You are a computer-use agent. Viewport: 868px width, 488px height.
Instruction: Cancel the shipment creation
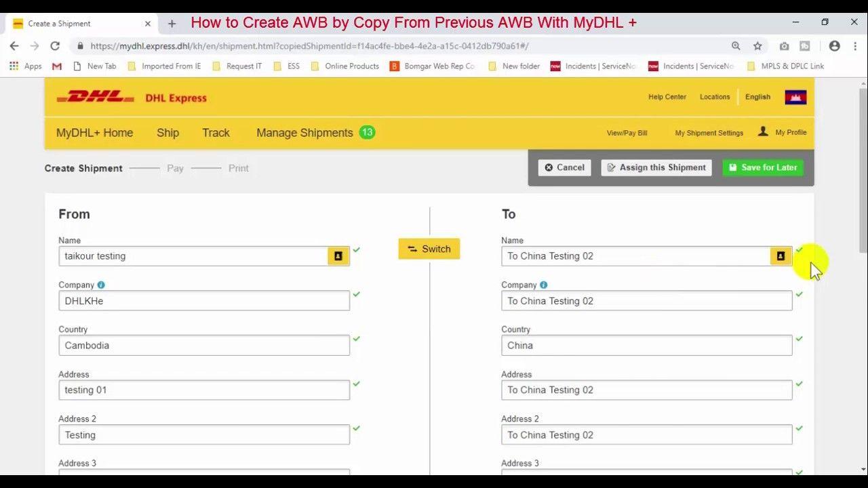(x=564, y=167)
